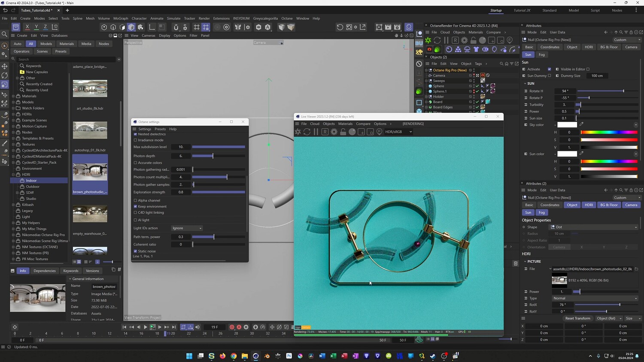Click the record active objects keyframe button

[x=232, y=327]
